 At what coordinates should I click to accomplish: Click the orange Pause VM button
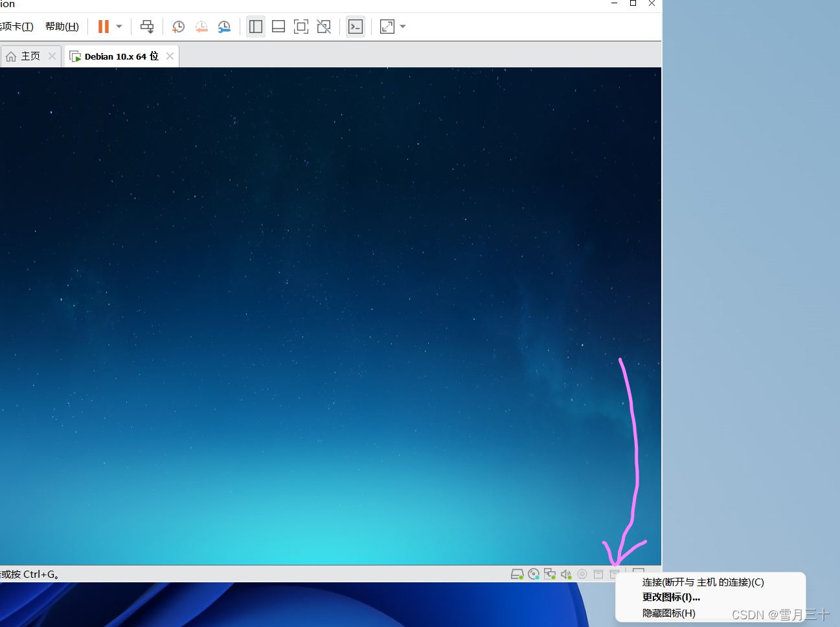[104, 27]
